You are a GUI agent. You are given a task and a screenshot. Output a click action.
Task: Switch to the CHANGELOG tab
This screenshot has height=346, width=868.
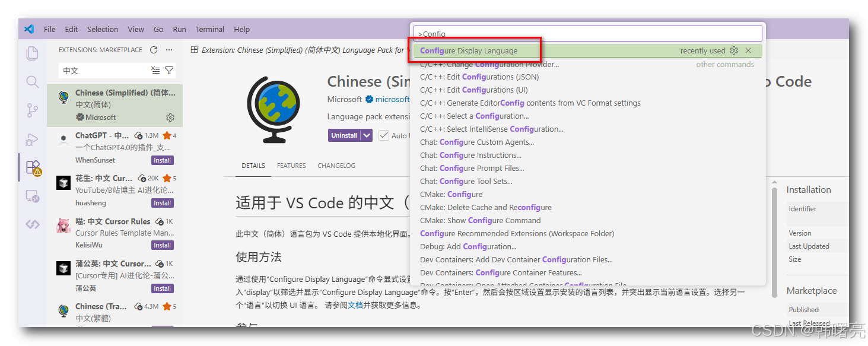point(336,166)
